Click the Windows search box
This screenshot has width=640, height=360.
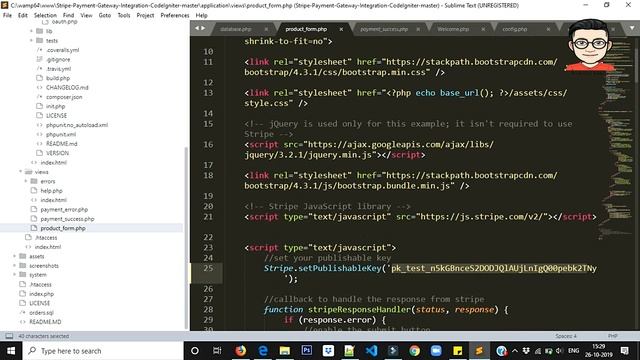[x=103, y=351]
